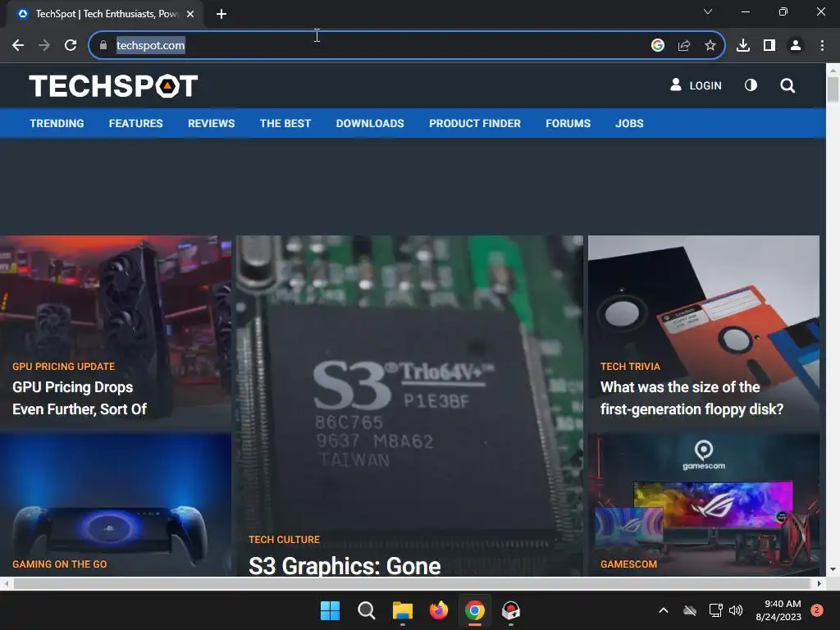The width and height of the screenshot is (840, 630).
Task: Click the TechSpot logo
Action: [113, 85]
